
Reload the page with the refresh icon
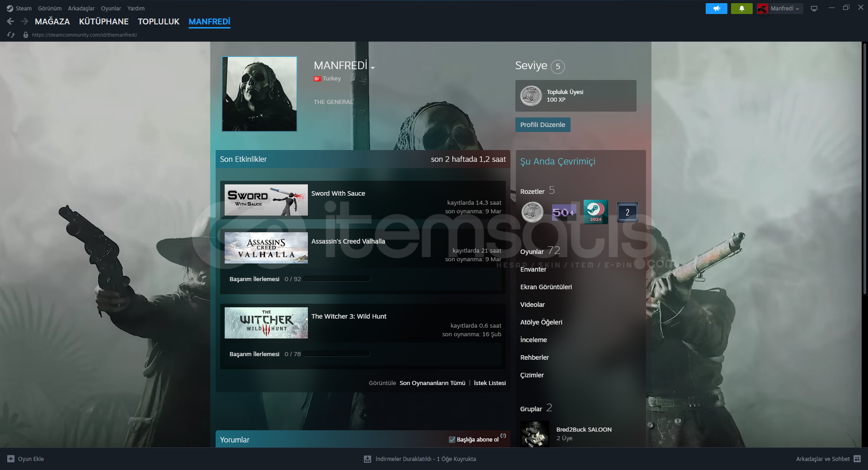11,35
